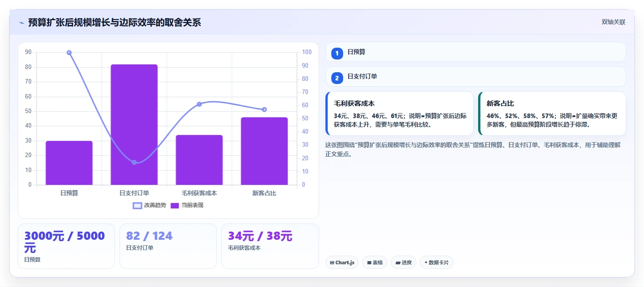This screenshot has width=644, height=287.
Task: Open the 日预算 list row
Action: [476, 52]
